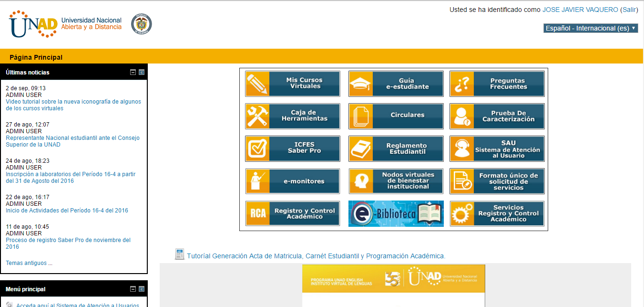644x307 pixels.
Task: Open the e-monitores tile
Action: coord(293,181)
